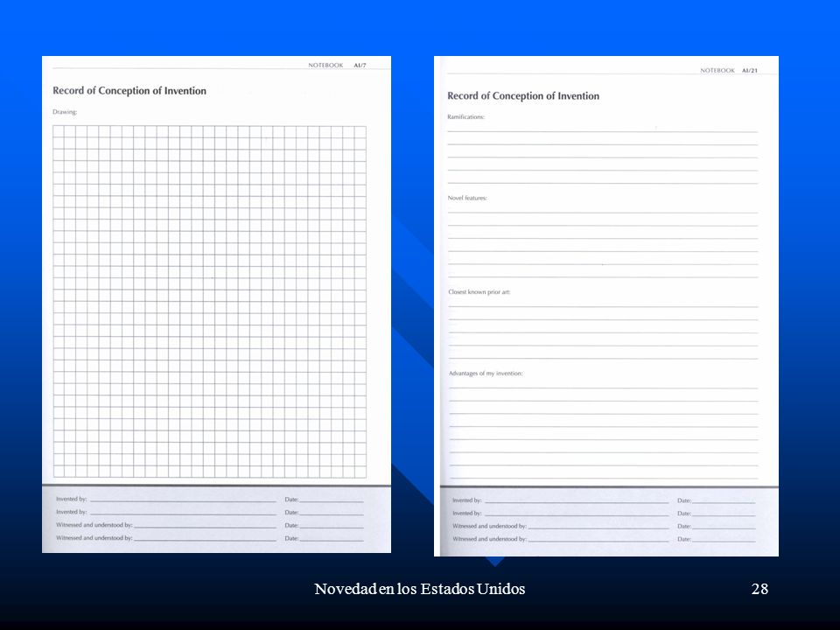Image resolution: width=840 pixels, height=630 pixels.
Task: Click inside the drawing grid area
Action: tap(209, 302)
